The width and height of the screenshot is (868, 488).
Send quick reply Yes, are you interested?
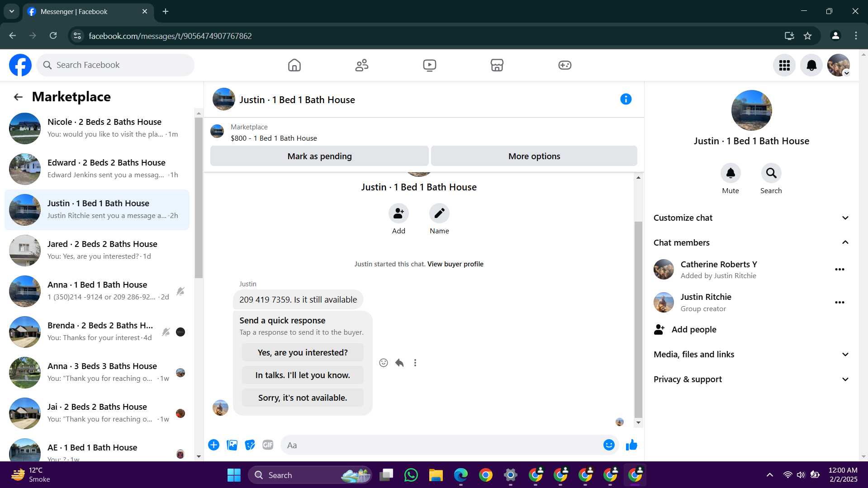(x=303, y=352)
